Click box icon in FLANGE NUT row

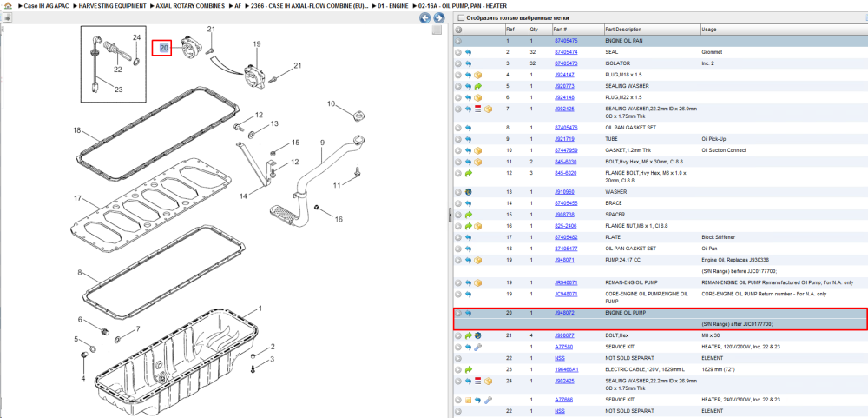[x=478, y=226]
